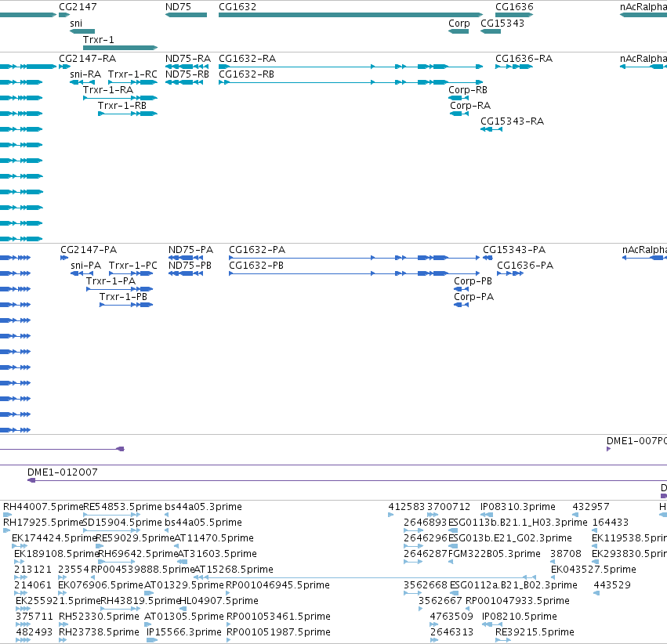Click EST label ESG0112a.B21_B02.3prime
Image resolution: width=667 pixels, height=644 pixels.
[x=513, y=585]
